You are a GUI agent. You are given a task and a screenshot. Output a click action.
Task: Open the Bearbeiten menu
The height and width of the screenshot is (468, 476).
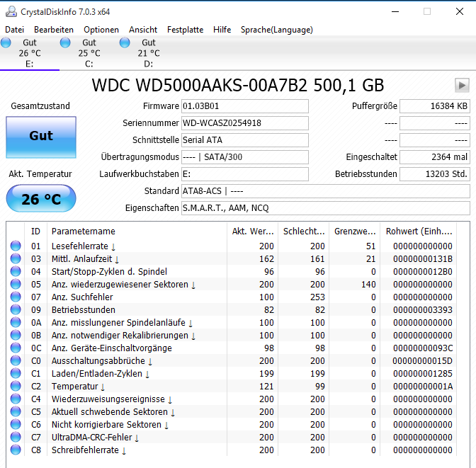point(54,30)
